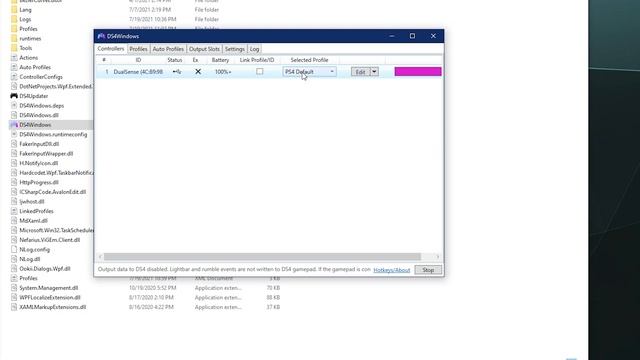Select Hardcodet.Wpf.TaskbarNotification file name
The width and height of the screenshot is (640, 360).
(x=56, y=173)
